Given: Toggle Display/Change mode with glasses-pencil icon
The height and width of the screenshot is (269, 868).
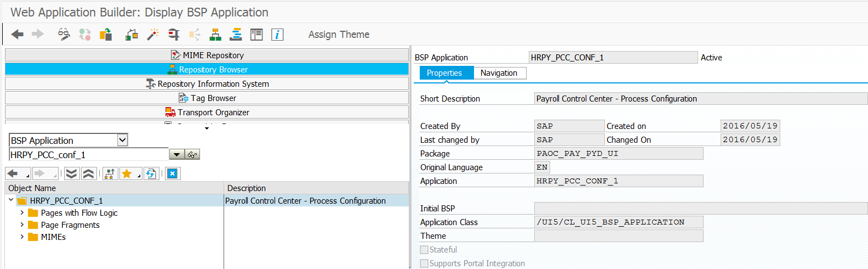Looking at the screenshot, I should click(x=64, y=35).
